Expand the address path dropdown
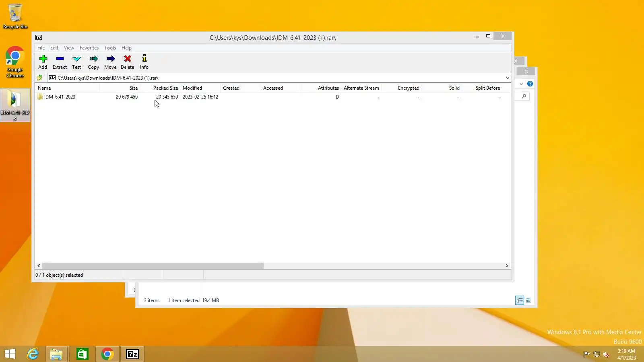This screenshot has height=362, width=644. [507, 78]
